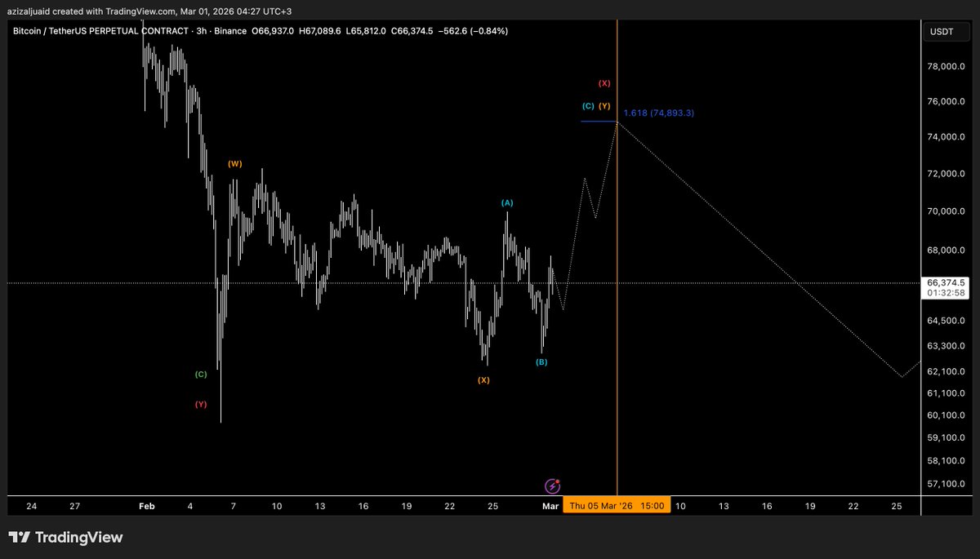The image size is (980, 559).
Task: Click the purple lightning event icon
Action: click(x=552, y=486)
